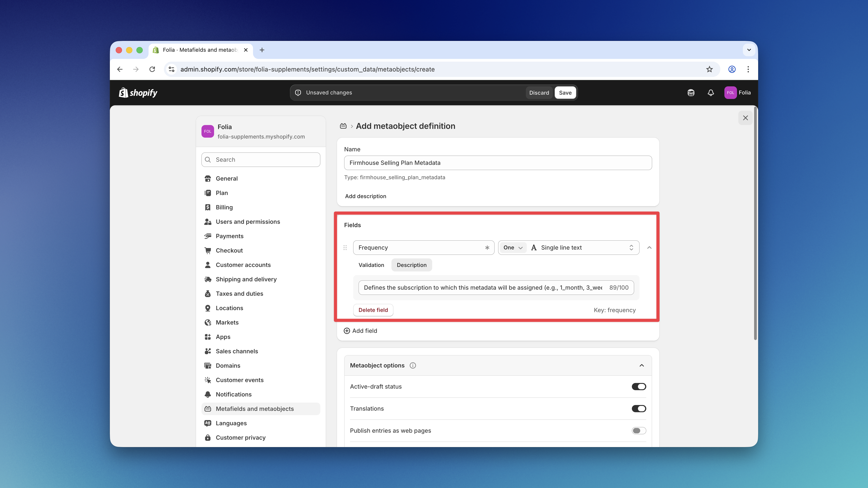Screen dimensions: 868x488
Task: Save the unsaved changes
Action: coord(565,93)
